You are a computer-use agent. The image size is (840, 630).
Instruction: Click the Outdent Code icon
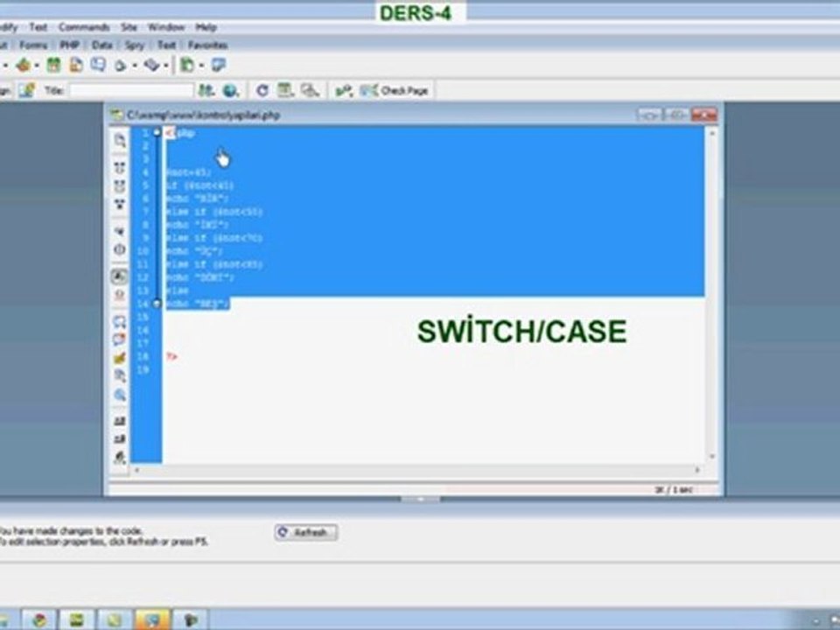(x=120, y=439)
